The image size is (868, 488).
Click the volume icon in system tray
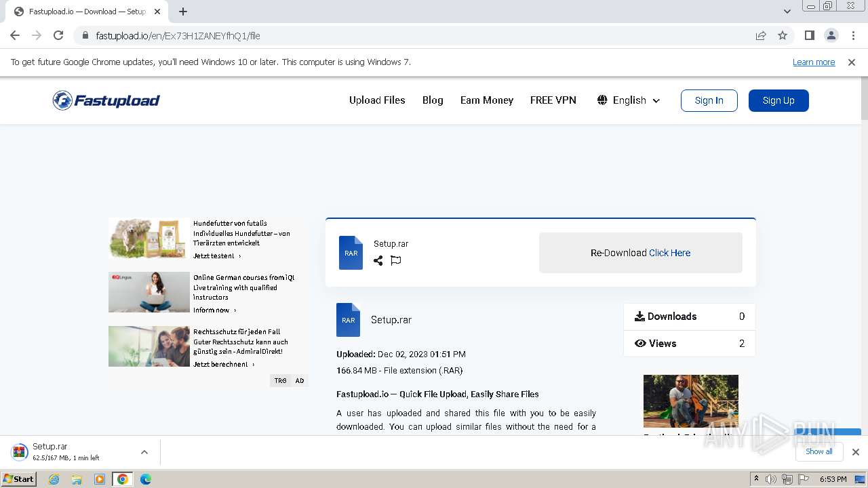pyautogui.click(x=771, y=479)
